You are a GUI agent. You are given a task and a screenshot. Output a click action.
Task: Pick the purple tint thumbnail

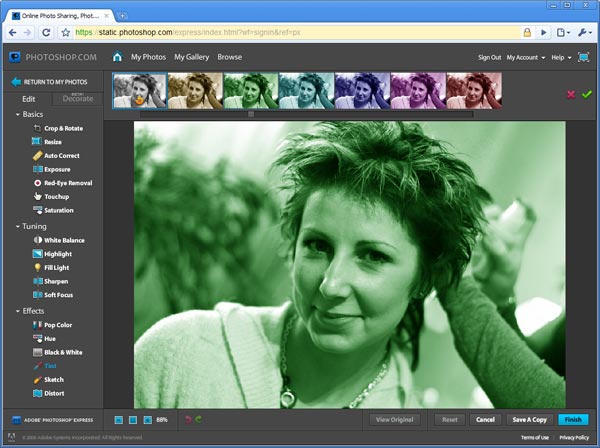point(417,90)
